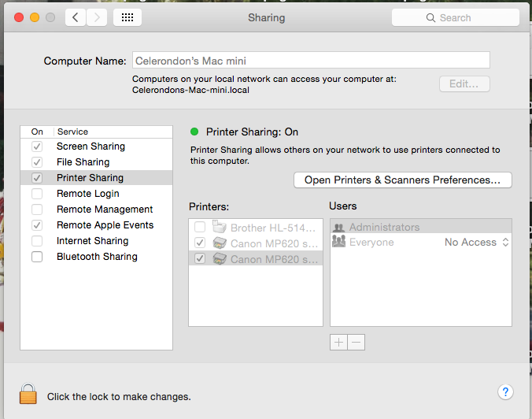Click the lock icon to make changes
The width and height of the screenshot is (532, 419).
28,394
